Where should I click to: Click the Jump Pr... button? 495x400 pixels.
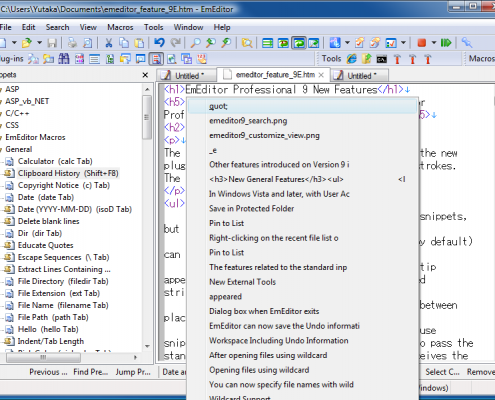133,372
